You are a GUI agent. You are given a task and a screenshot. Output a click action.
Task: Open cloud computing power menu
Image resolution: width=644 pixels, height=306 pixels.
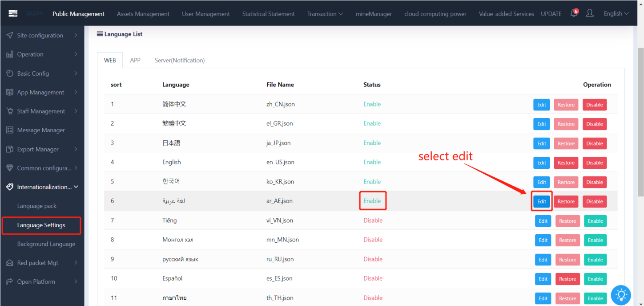(435, 14)
